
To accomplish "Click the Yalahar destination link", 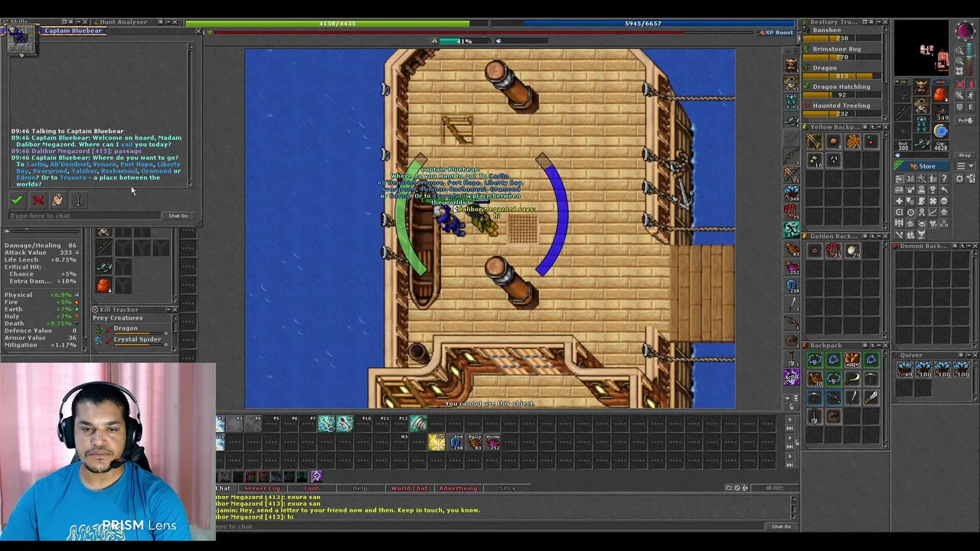I will [84, 171].
